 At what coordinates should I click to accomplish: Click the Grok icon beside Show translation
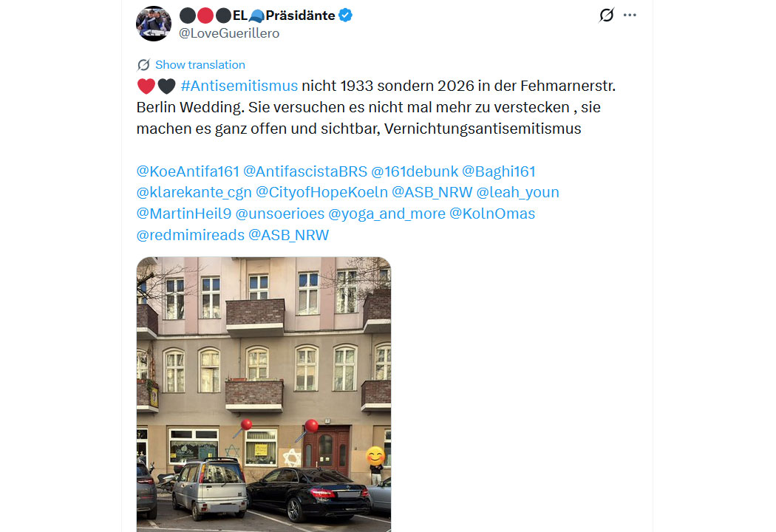[143, 65]
